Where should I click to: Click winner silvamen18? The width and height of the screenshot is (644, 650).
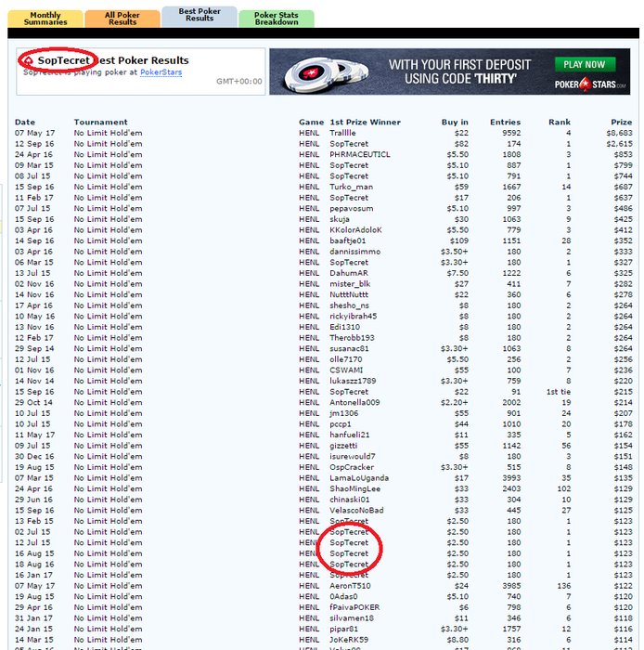[352, 617]
